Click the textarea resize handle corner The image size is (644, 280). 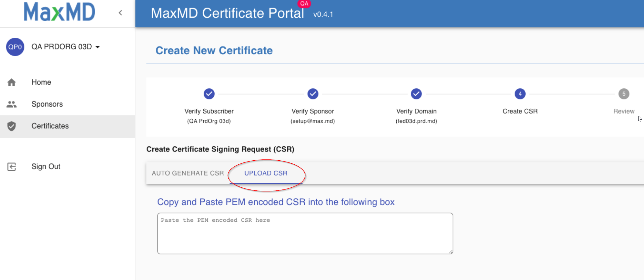point(451,251)
